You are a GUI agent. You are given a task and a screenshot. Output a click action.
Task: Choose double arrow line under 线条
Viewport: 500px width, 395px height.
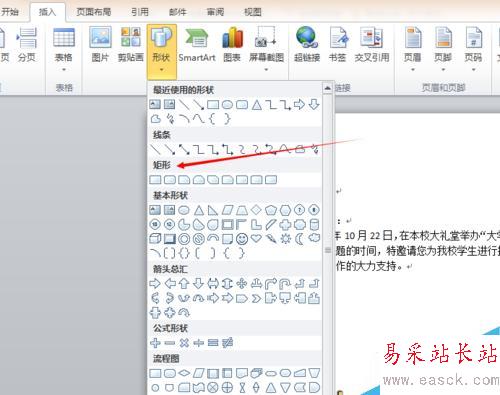coord(184,149)
